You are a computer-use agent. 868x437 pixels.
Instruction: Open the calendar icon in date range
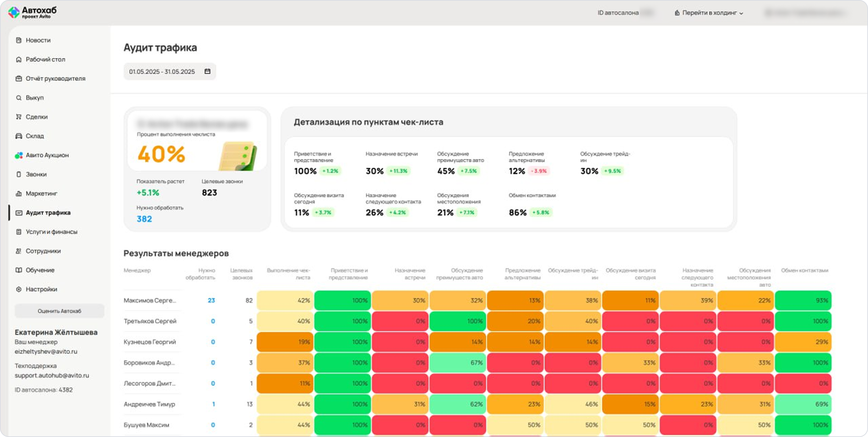point(207,71)
